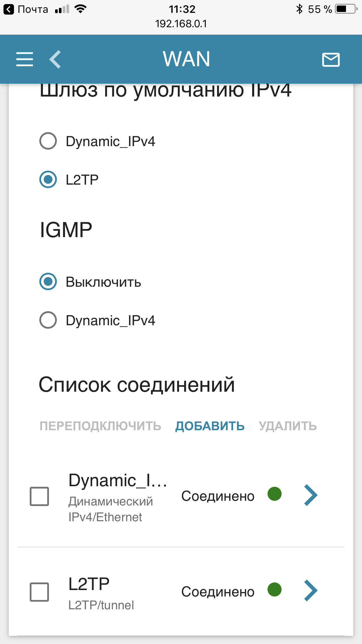Image resolution: width=362 pixels, height=644 pixels.
Task: Tap the battery icon in status bar
Action: (346, 9)
